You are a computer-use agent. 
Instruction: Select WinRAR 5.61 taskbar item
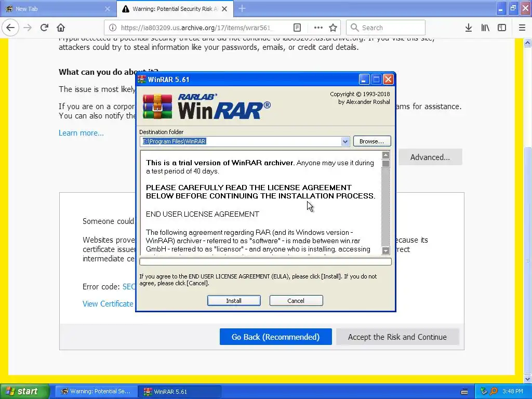(180, 392)
